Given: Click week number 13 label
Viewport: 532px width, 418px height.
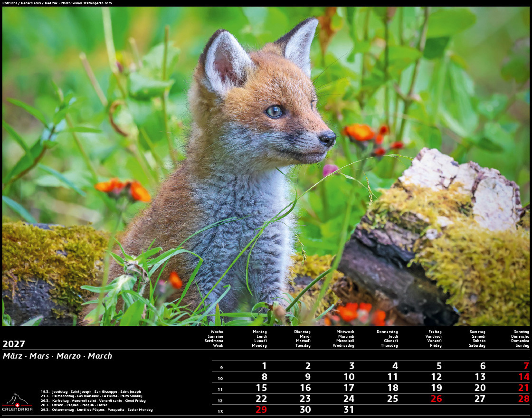Looking at the screenshot, I should [x=220, y=411].
